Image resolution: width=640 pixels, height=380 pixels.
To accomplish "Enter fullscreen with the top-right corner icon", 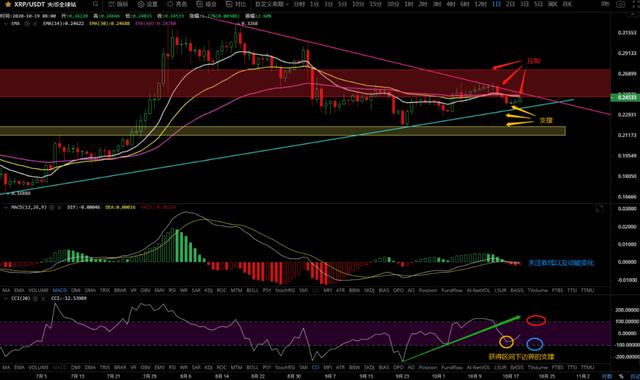I will (635, 4).
